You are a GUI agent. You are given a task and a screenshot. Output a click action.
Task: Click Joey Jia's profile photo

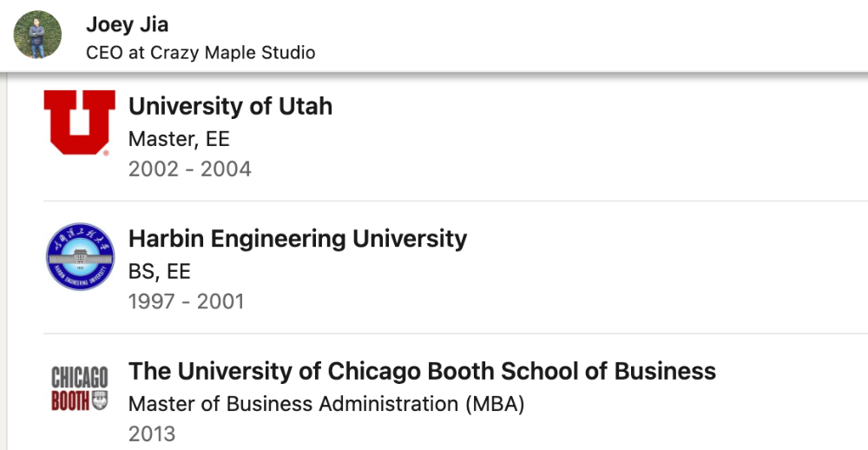37,35
